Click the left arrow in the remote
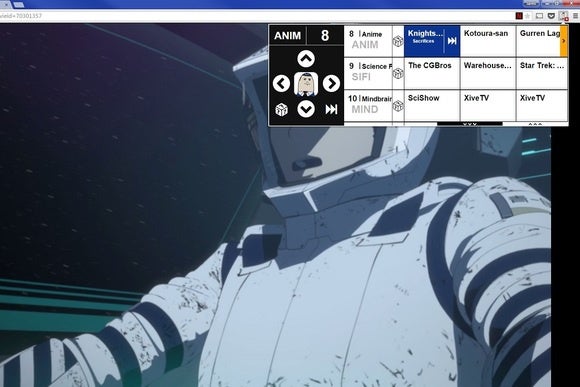Image resolution: width=580 pixels, height=387 pixels. (x=281, y=84)
